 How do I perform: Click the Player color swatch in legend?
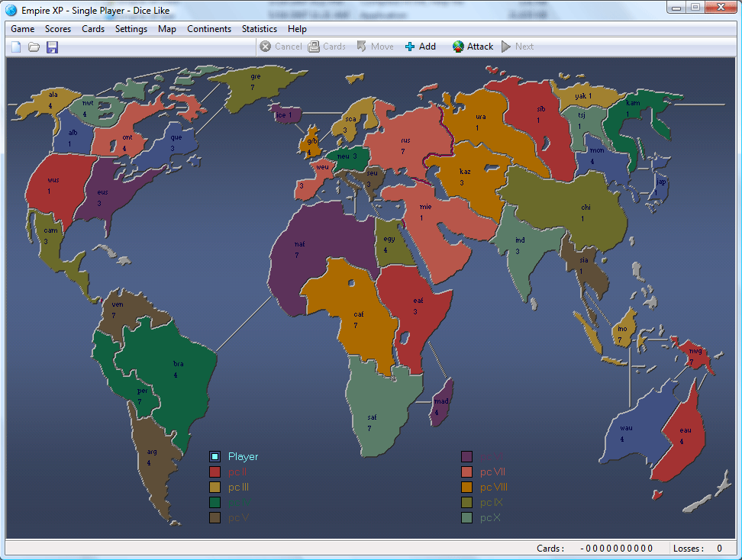tap(215, 457)
